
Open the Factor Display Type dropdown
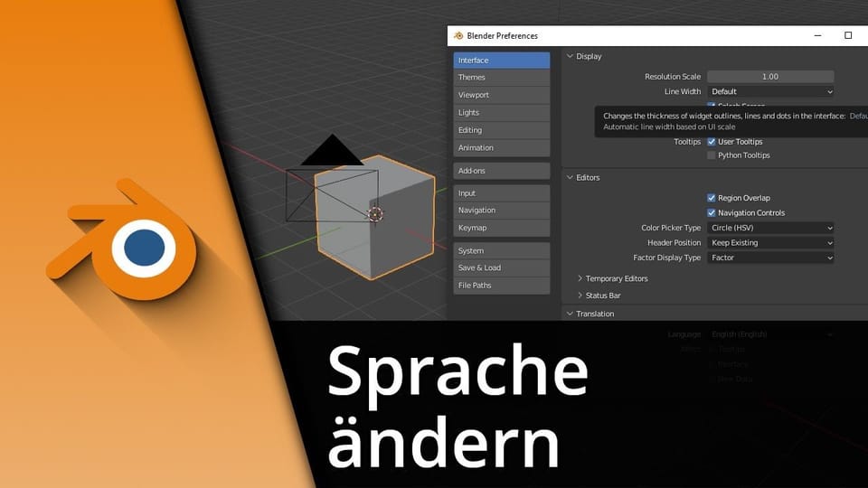point(770,258)
